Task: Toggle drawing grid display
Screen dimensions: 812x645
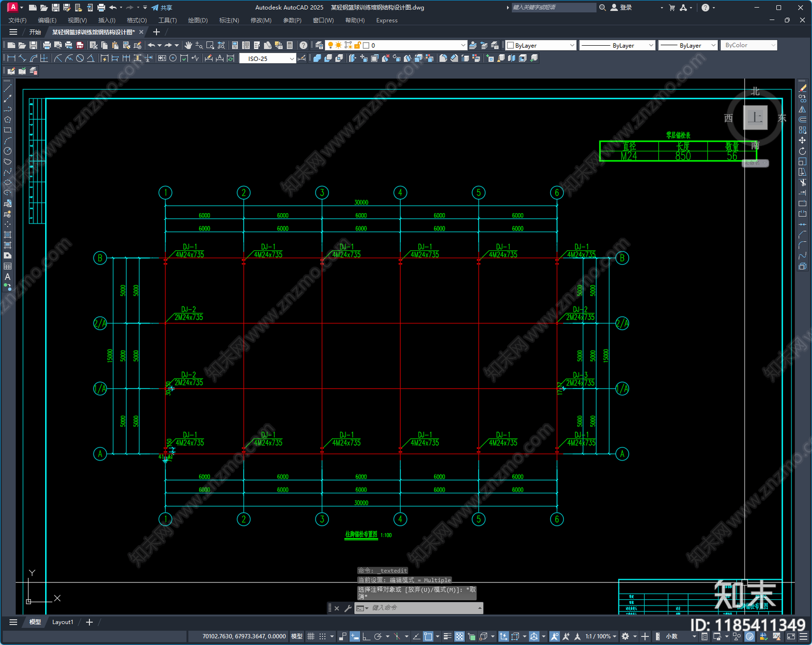Action: pyautogui.click(x=311, y=636)
